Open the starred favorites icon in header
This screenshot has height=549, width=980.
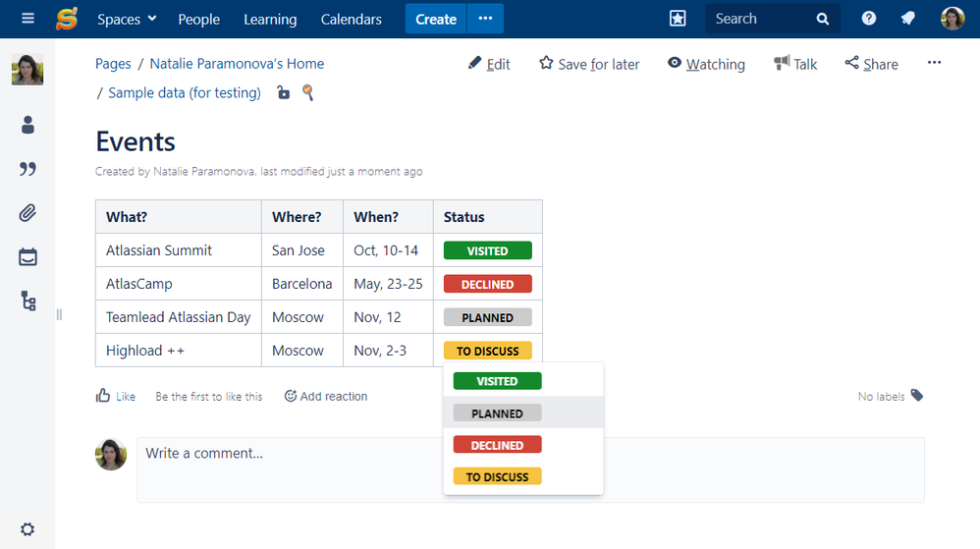click(678, 18)
